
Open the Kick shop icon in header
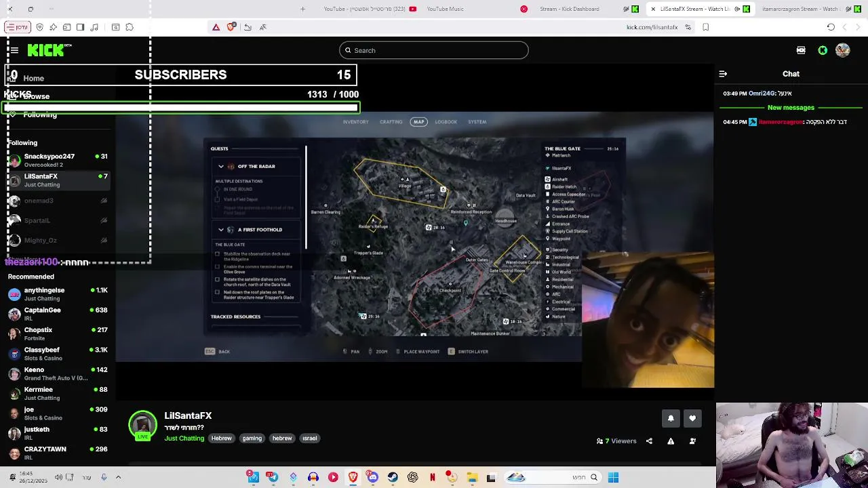click(x=801, y=50)
